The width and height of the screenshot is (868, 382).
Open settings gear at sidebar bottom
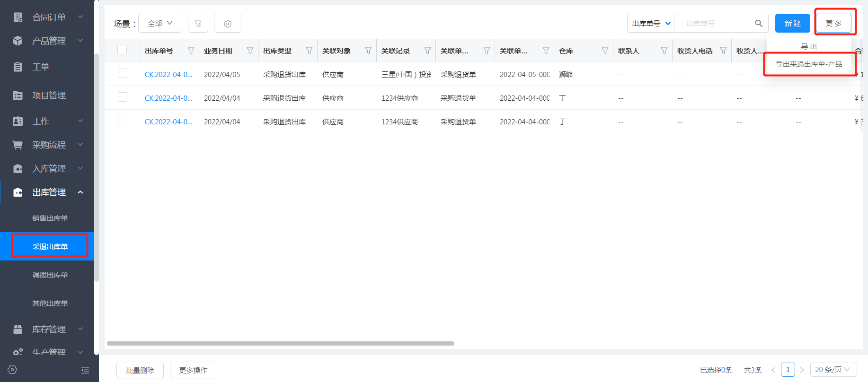[x=13, y=370]
